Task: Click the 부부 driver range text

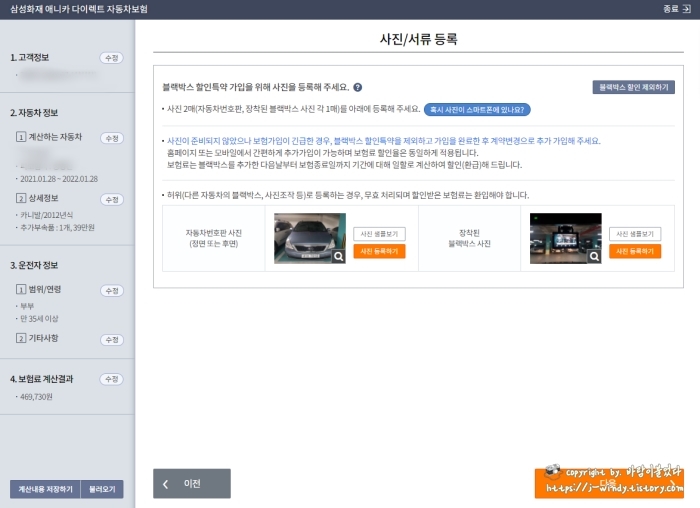Action: pos(27,306)
